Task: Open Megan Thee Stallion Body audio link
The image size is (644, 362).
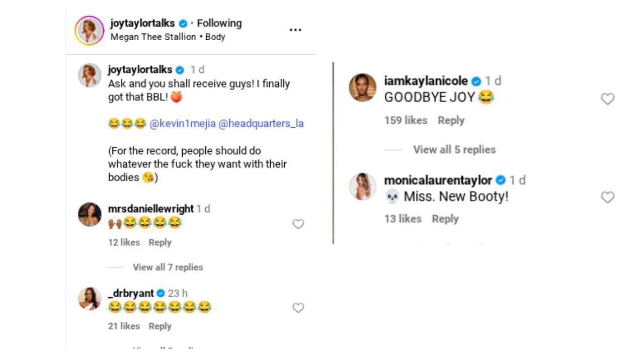Action: tap(168, 37)
